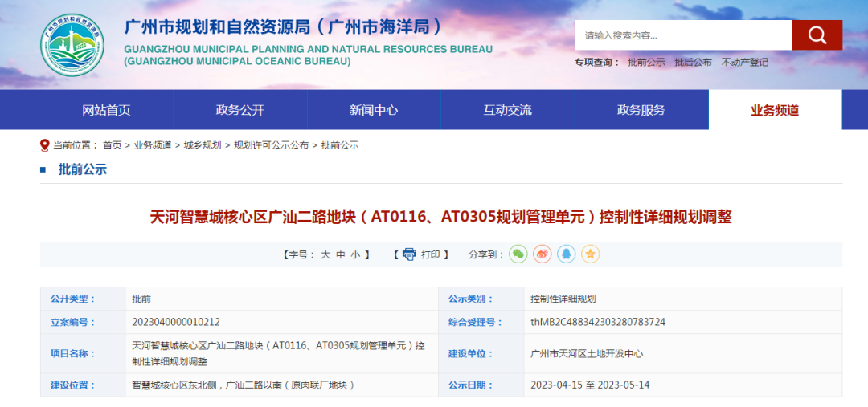Image resolution: width=868 pixels, height=407 pixels.
Task: Go to 批前公示 in breadcrumb
Action: 340,145
